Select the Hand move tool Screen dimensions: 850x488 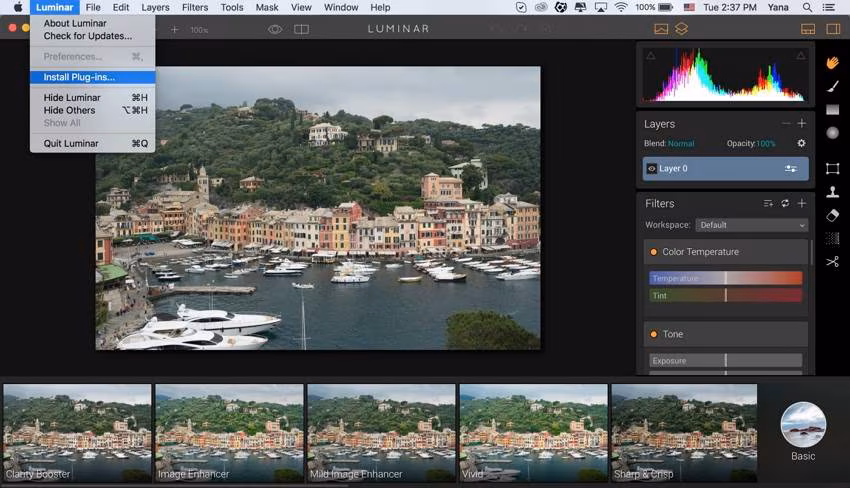tap(833, 63)
